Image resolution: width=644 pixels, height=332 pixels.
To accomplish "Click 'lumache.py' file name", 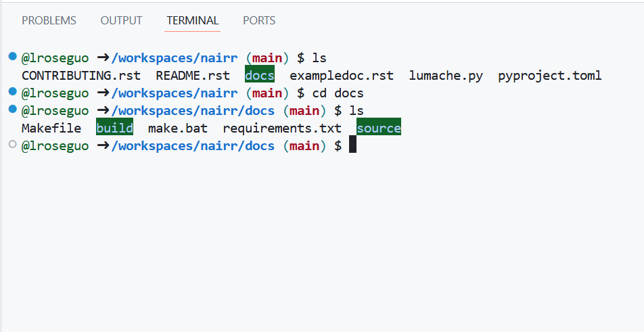I will click(446, 76).
